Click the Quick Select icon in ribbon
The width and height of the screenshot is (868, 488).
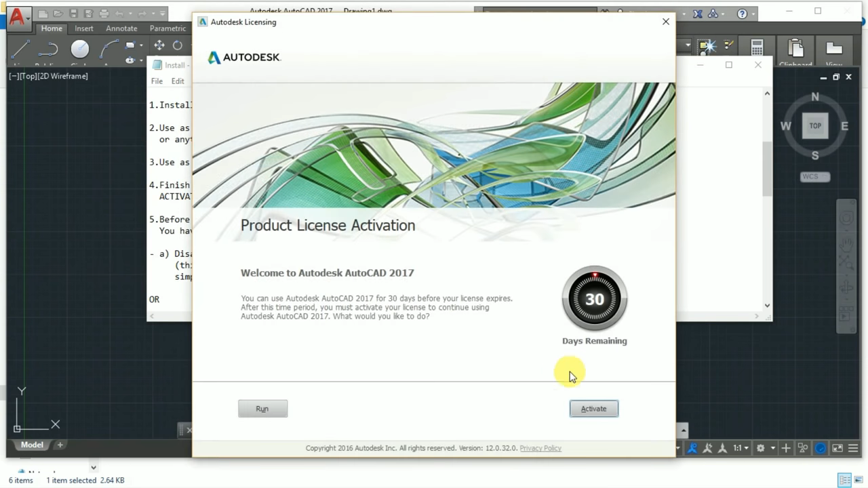coord(707,46)
